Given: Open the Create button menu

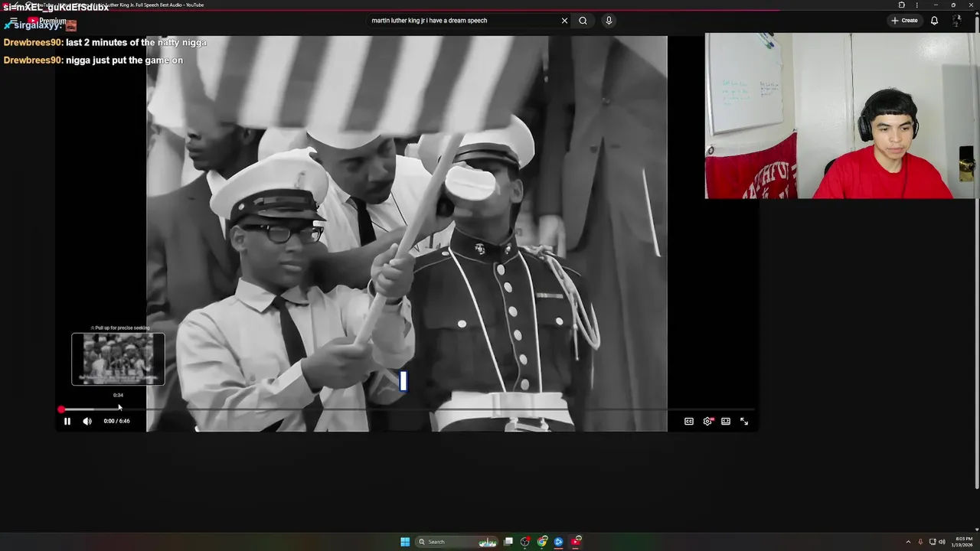Looking at the screenshot, I should 904,21.
